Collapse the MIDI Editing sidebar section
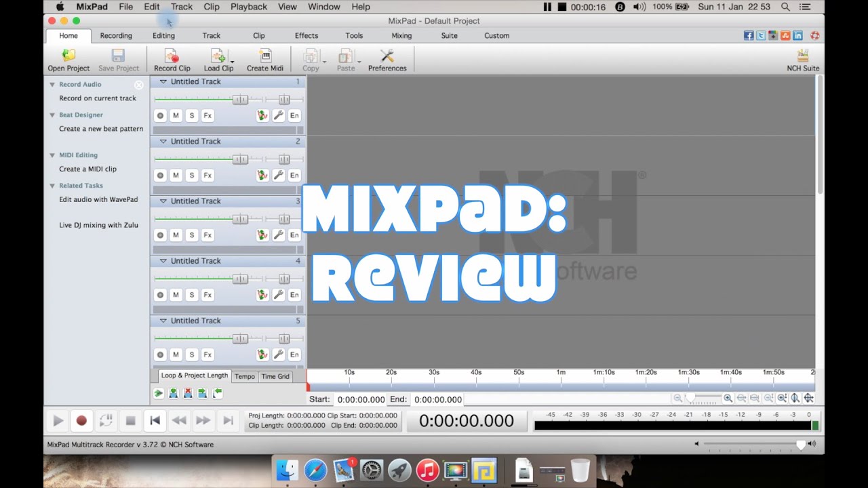868x488 pixels. pyautogui.click(x=52, y=155)
